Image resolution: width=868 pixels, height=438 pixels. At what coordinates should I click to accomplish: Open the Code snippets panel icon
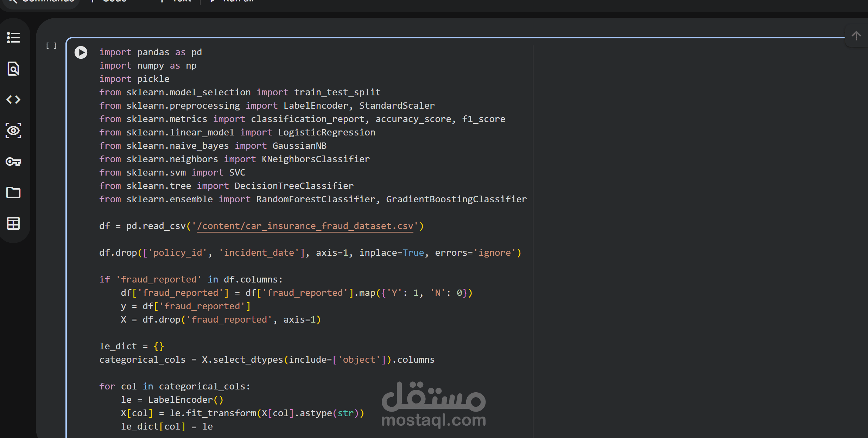tap(13, 100)
